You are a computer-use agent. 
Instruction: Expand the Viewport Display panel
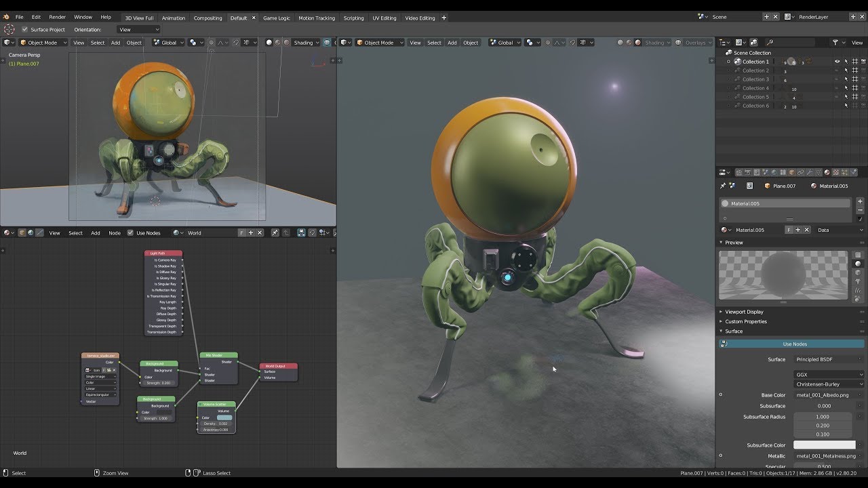(x=743, y=312)
